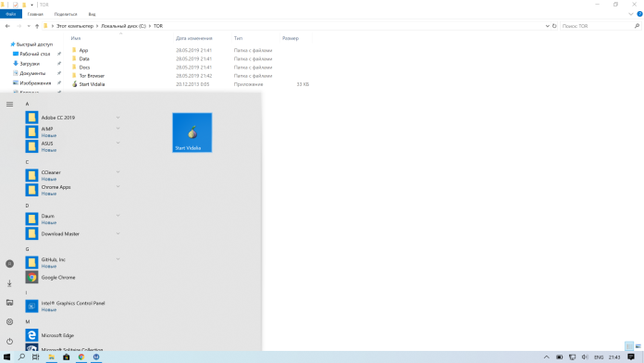Expand the CCleaner folder chevron
The height and width of the screenshot is (363, 644).
[118, 172]
